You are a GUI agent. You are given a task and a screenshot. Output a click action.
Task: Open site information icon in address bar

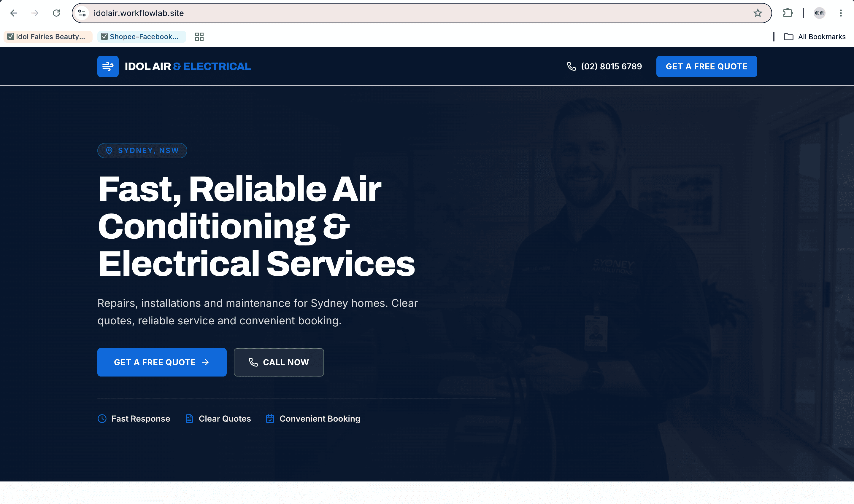click(x=82, y=13)
